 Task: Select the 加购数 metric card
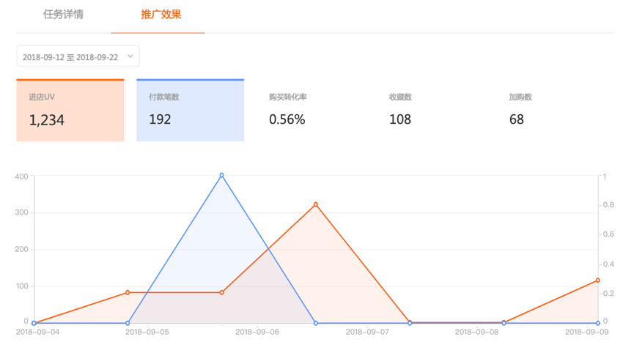click(550, 111)
